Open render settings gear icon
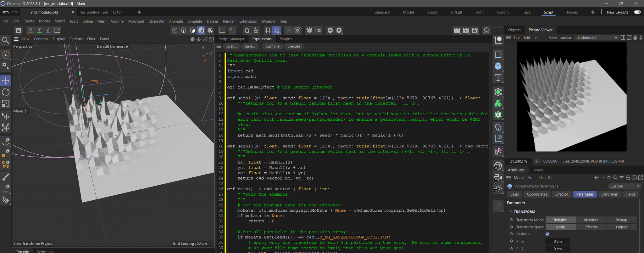This screenshot has height=253, width=644. pyautogui.click(x=475, y=30)
